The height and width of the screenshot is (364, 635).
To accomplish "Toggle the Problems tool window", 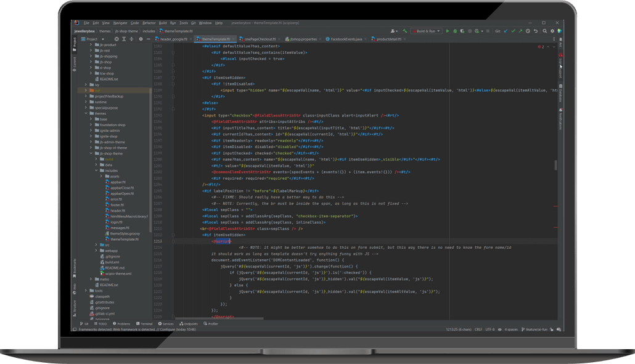I will (x=122, y=323).
